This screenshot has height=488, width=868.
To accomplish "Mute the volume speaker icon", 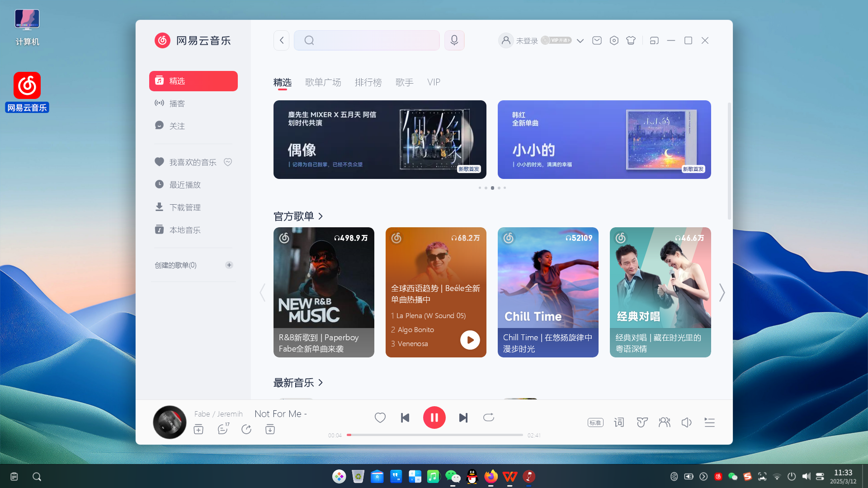I will (x=687, y=422).
